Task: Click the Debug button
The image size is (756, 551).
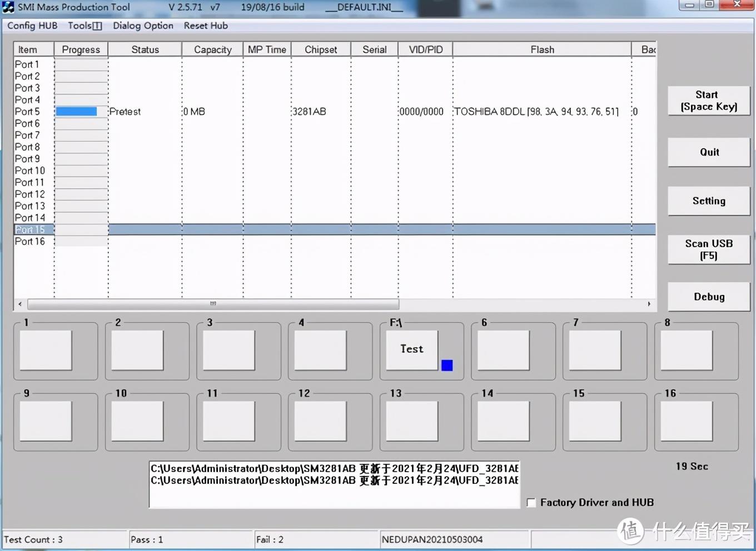Action: pyautogui.click(x=709, y=297)
